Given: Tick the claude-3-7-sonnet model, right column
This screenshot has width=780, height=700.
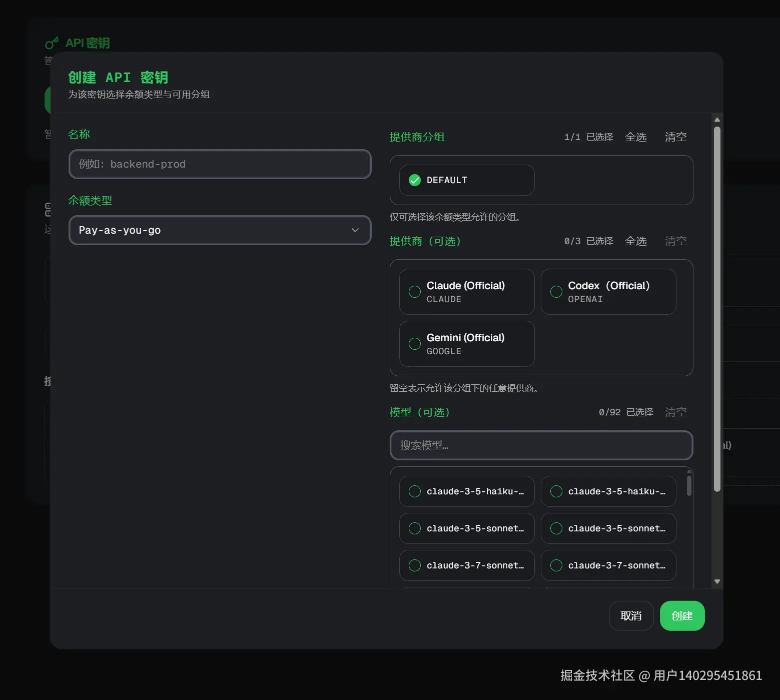Looking at the screenshot, I should 608,565.
